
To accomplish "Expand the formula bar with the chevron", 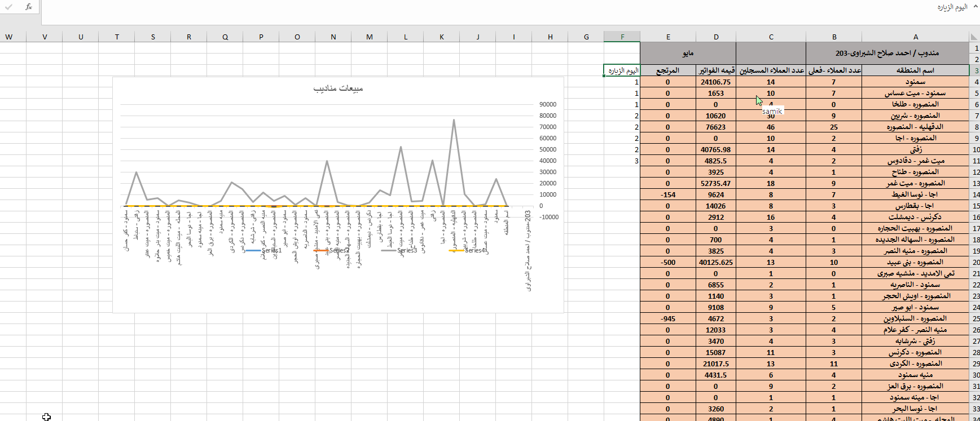I will click(976, 6).
